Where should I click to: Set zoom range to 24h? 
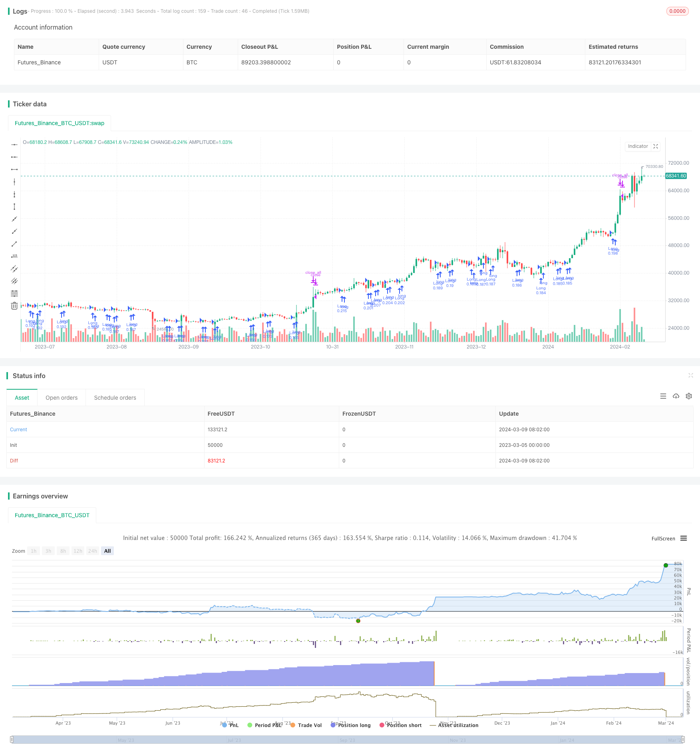[93, 551]
